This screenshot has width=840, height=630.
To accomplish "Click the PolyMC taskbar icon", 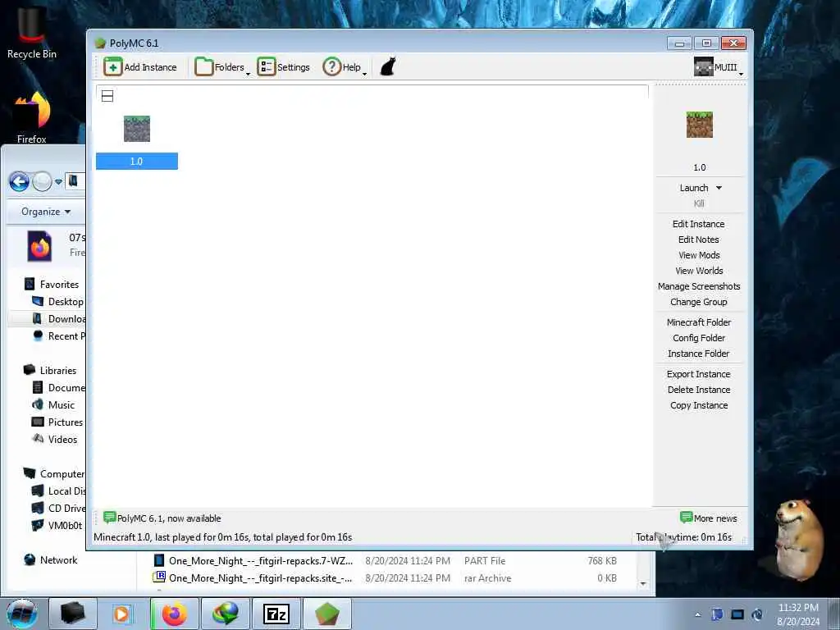I will tap(327, 614).
